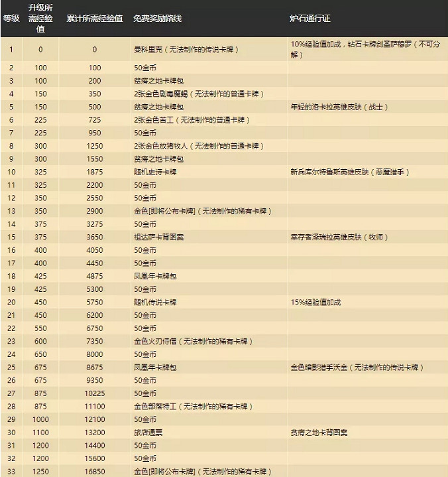Click the 凤凰年卡牌包 reward at level 18
The image size is (448, 477).
[x=155, y=276]
